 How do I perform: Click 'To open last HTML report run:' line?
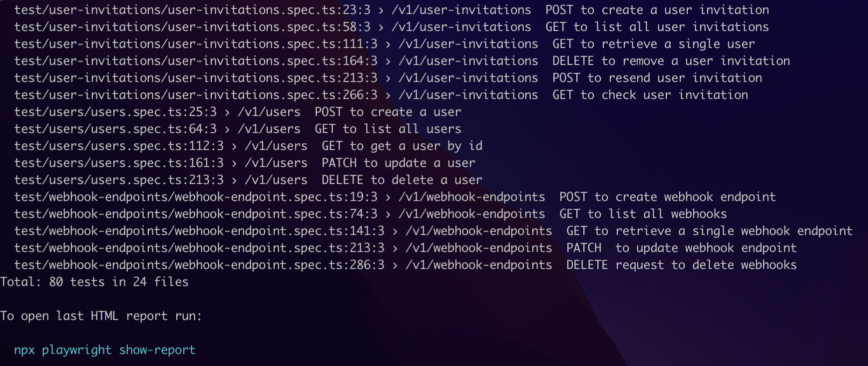pyautogui.click(x=101, y=316)
